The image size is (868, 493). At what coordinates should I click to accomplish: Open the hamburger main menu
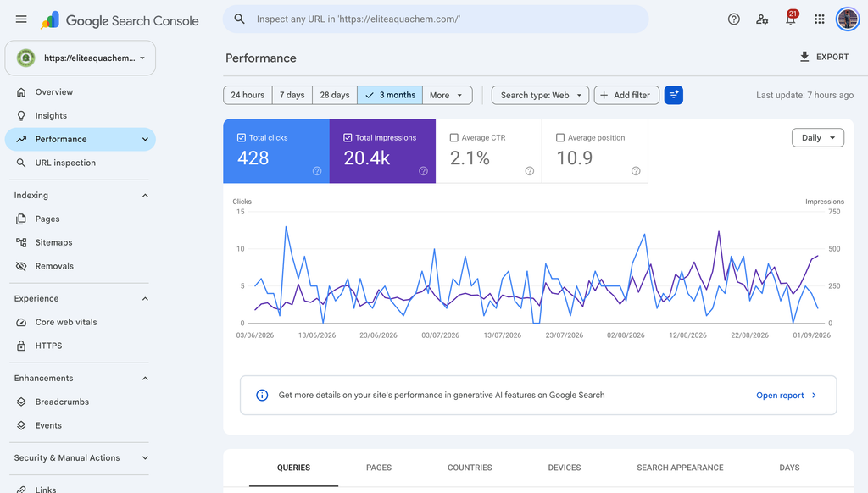(21, 19)
